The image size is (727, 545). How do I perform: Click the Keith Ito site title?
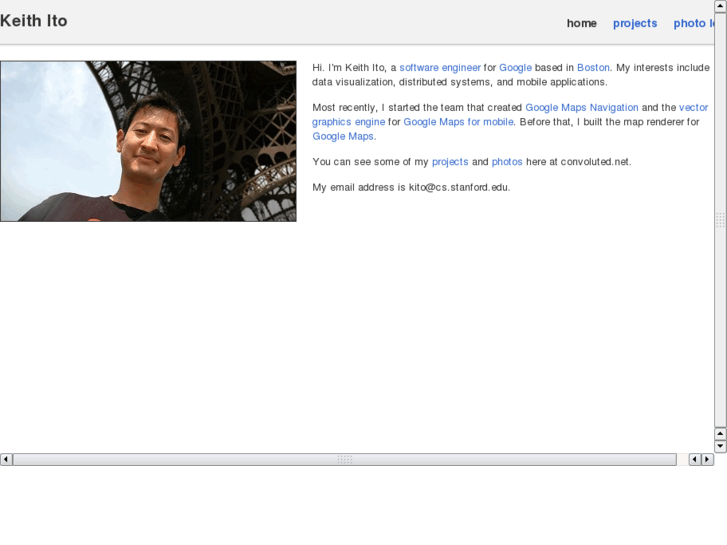[x=34, y=21]
